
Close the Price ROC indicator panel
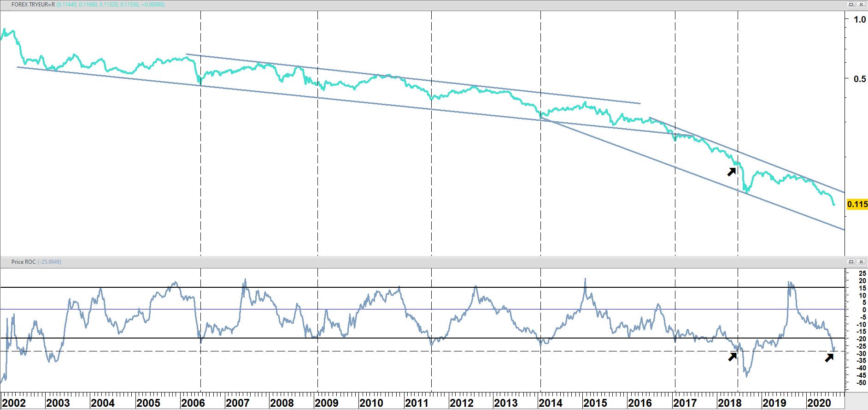click(862, 261)
